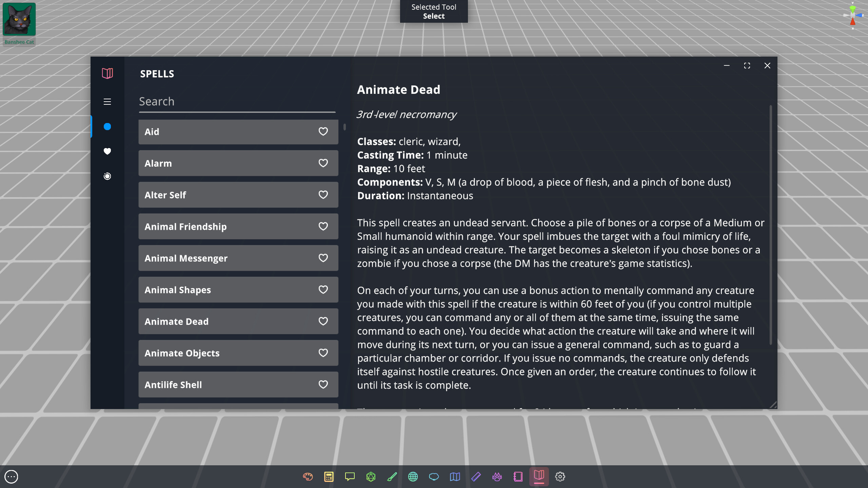Click in the spell Search field
Screen dimensions: 868x488
(x=237, y=101)
